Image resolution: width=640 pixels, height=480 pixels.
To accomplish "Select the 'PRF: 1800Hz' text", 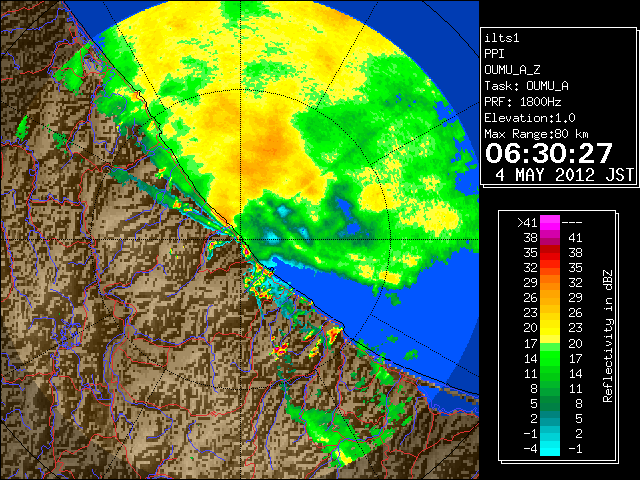I will 523,102.
